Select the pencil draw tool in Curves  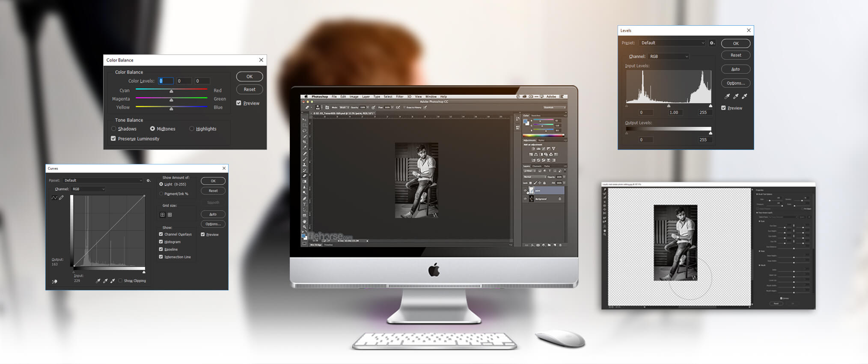point(61,197)
